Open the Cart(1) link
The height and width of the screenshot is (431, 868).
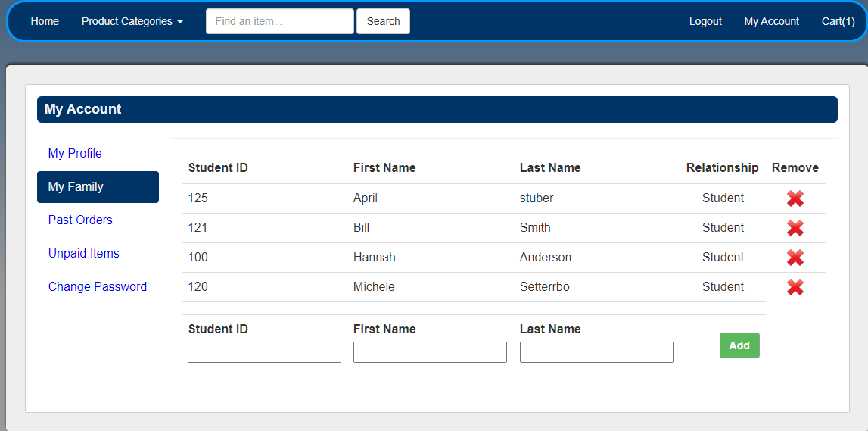tap(838, 21)
